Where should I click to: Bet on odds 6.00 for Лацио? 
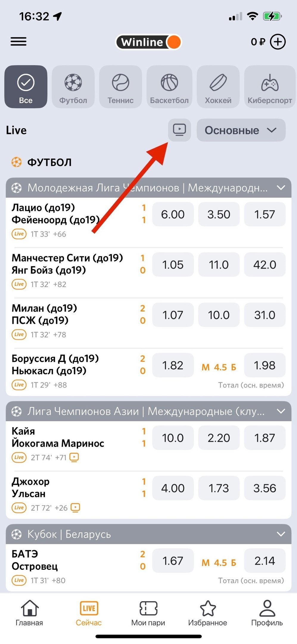coord(173,214)
